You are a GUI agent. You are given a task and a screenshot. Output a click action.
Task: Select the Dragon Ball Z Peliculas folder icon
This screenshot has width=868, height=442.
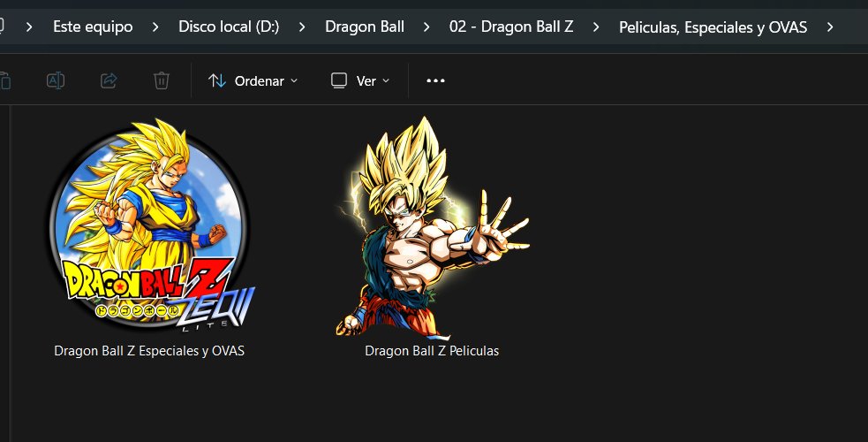(x=433, y=226)
